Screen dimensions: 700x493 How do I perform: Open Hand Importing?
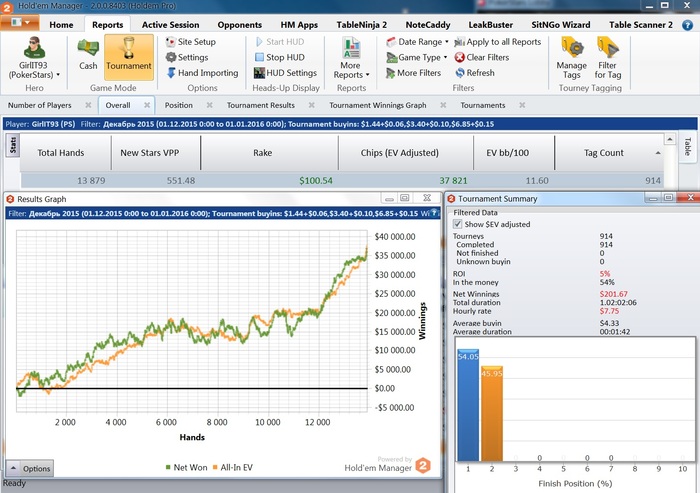click(202, 73)
